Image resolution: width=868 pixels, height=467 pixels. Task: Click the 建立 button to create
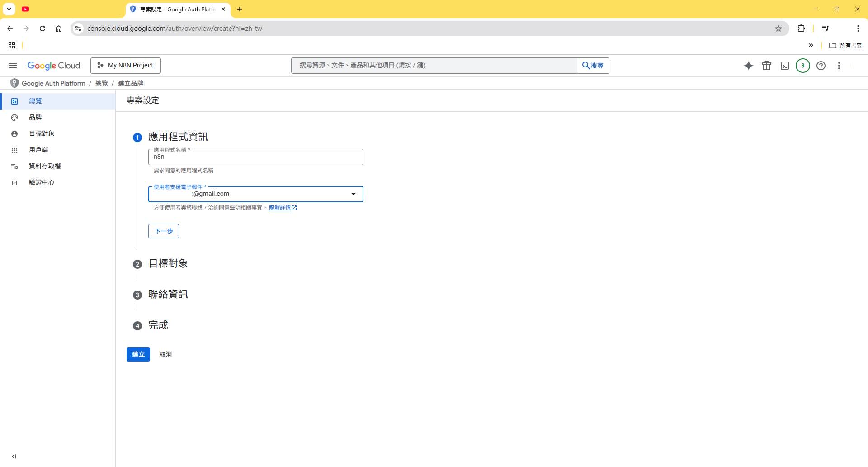tap(138, 354)
